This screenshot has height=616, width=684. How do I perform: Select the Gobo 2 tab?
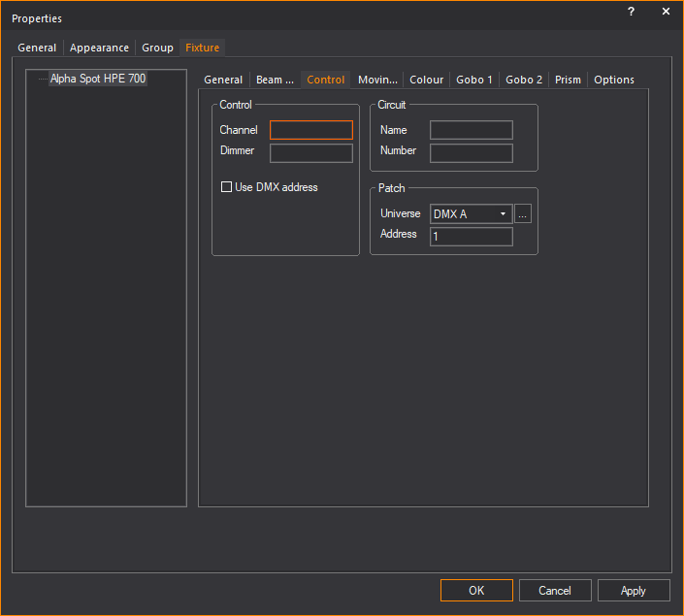point(524,80)
